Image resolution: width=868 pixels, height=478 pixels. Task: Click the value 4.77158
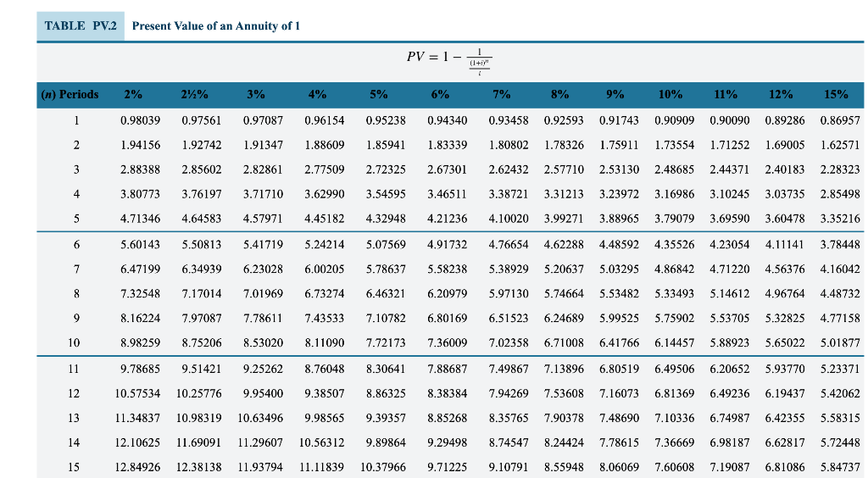point(840,319)
